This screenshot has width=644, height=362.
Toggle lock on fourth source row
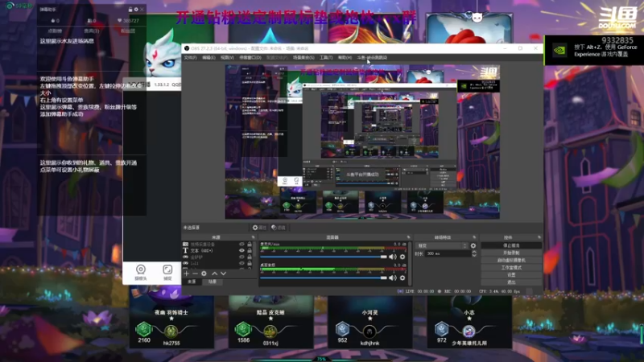pos(250,263)
